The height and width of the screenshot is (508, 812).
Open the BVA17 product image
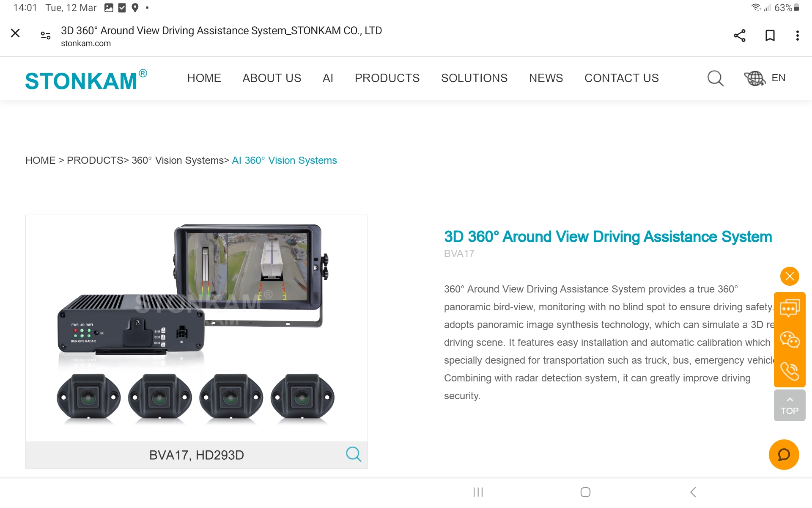[x=197, y=328]
